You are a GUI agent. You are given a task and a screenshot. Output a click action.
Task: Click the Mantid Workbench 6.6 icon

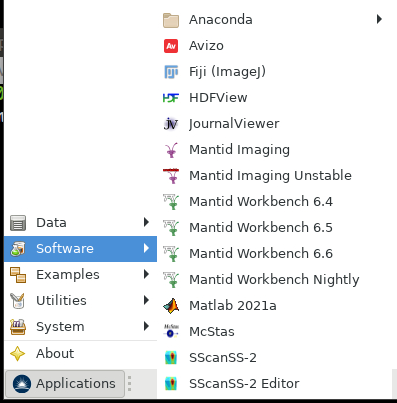171,254
